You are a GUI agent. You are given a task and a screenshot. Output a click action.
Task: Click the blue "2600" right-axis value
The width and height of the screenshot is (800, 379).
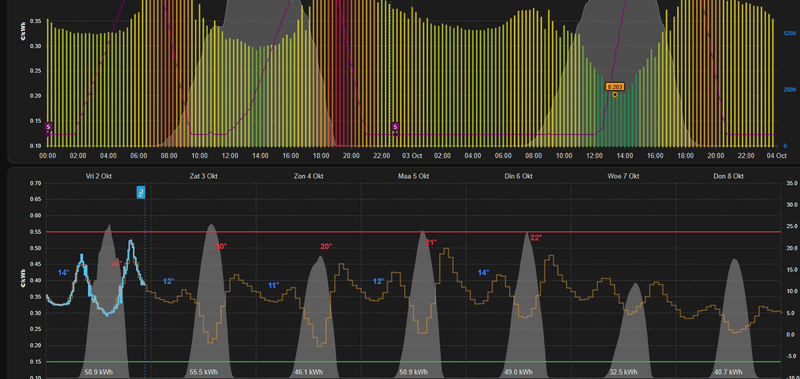coord(789,90)
